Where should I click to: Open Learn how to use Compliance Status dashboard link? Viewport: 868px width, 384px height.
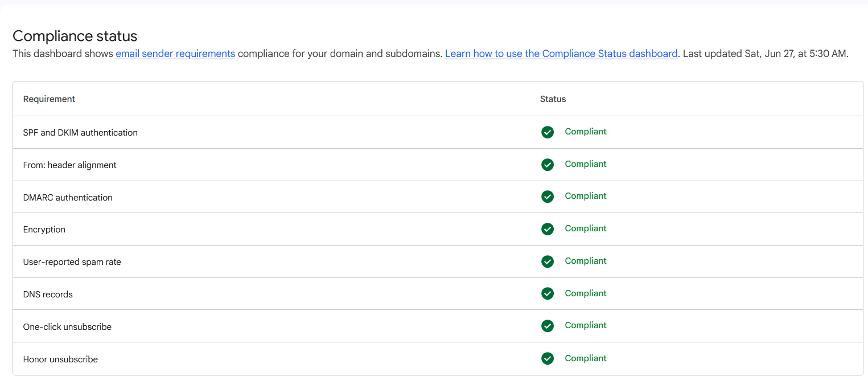(x=561, y=54)
